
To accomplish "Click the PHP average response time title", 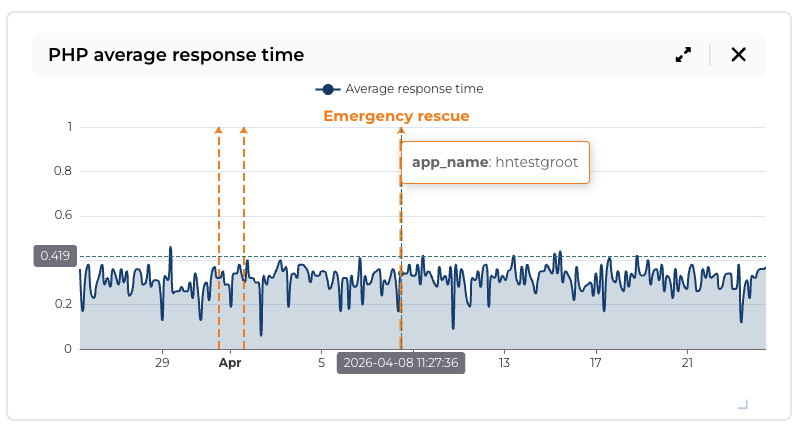I will pyautogui.click(x=176, y=55).
